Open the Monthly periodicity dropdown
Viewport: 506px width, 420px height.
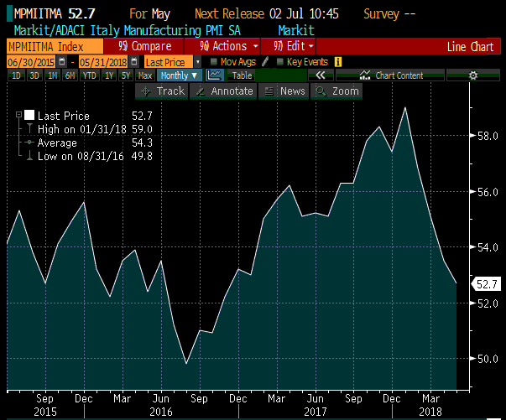point(180,75)
